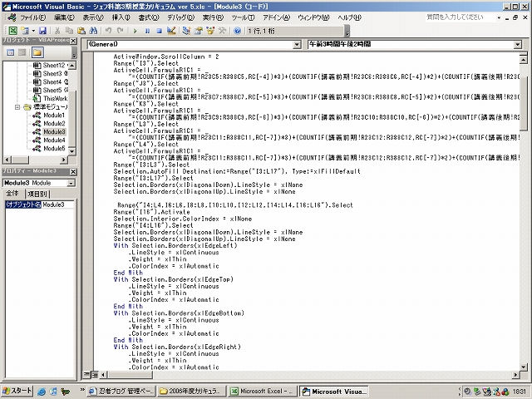Open the 実行(R) menu
532x399 pixels.
(x=213, y=17)
